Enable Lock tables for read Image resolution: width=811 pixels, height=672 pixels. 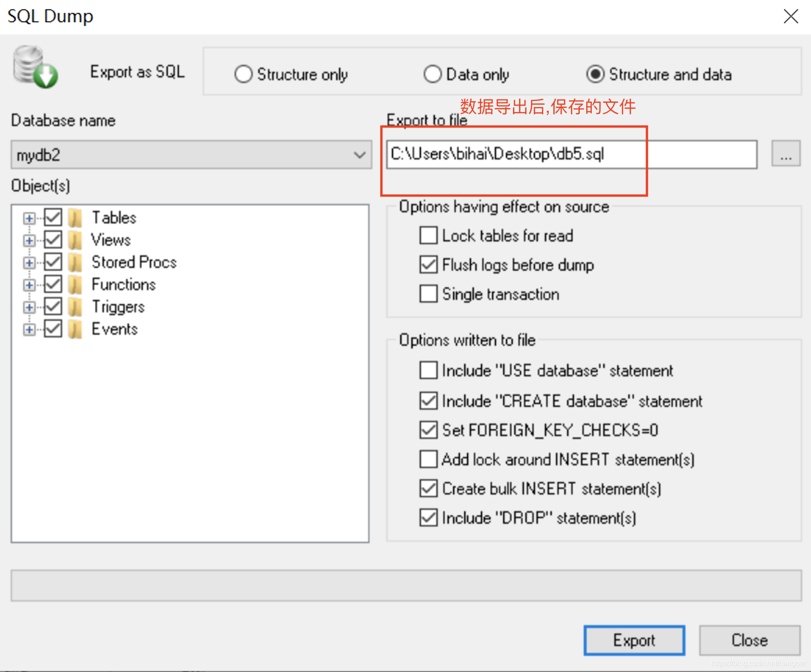pos(428,235)
